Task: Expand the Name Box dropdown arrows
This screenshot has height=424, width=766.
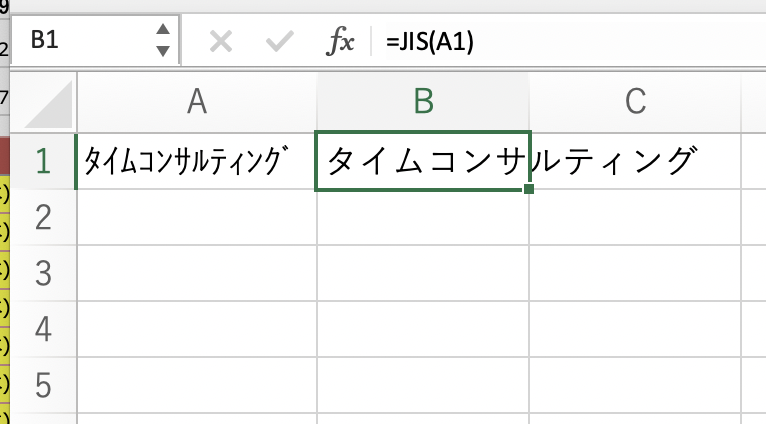Action: point(164,41)
